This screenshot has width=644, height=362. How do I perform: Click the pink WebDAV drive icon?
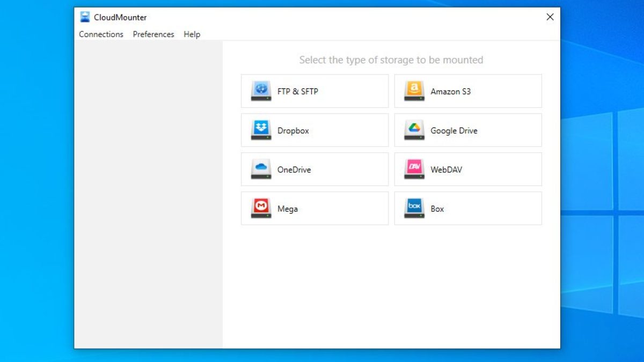click(x=414, y=169)
